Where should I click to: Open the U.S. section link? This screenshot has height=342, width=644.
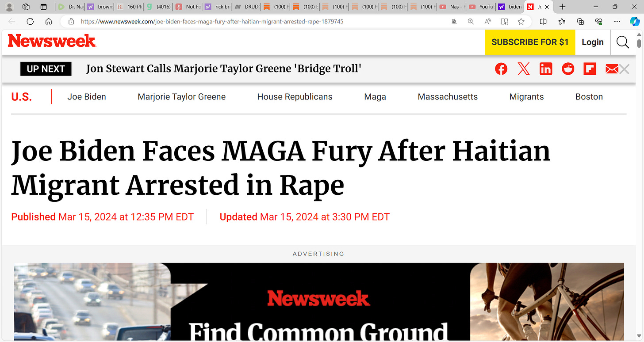22,97
